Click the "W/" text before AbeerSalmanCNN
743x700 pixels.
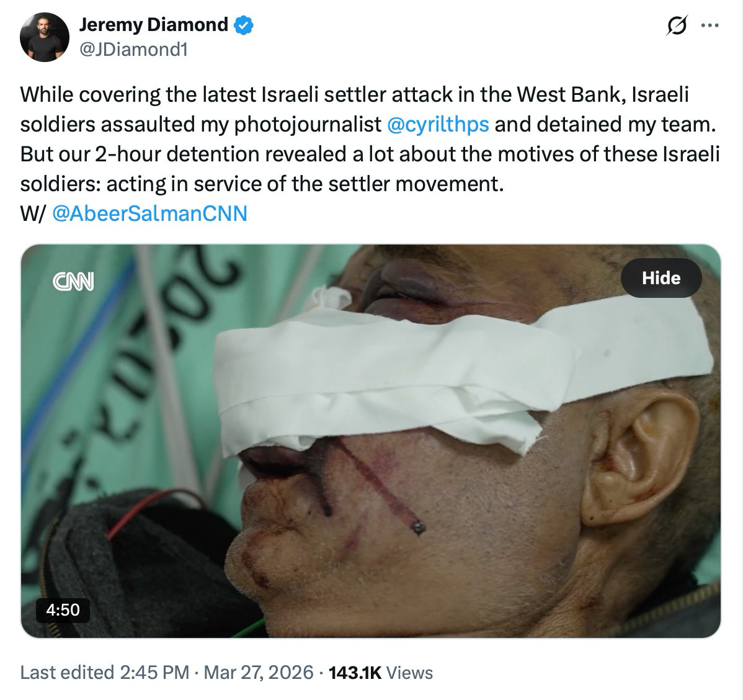coord(32,213)
